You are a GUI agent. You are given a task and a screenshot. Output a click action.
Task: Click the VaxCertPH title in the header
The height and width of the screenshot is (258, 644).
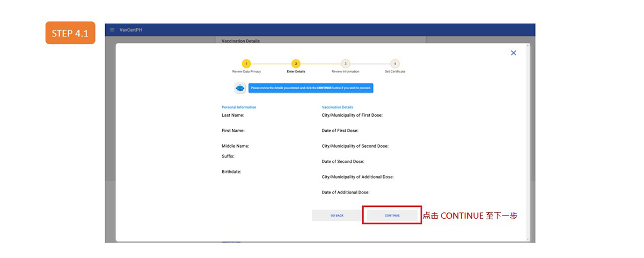[130, 30]
